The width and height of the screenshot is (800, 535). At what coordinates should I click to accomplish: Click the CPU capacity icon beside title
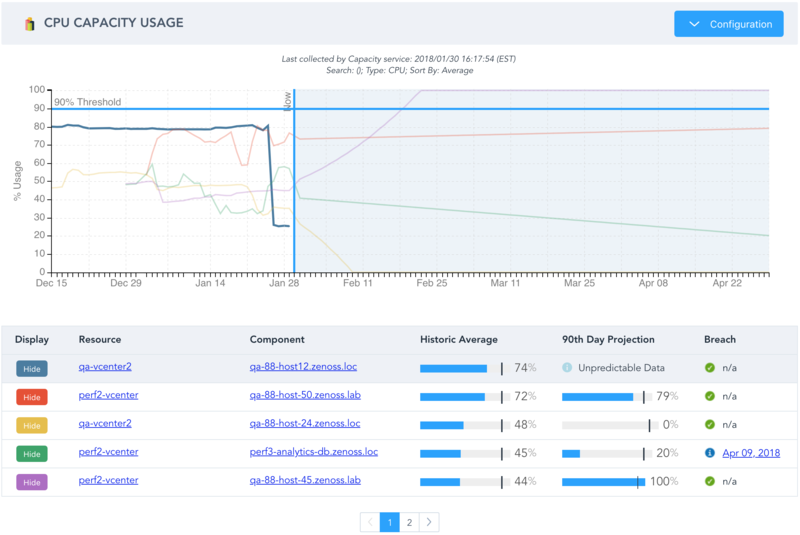pos(30,23)
